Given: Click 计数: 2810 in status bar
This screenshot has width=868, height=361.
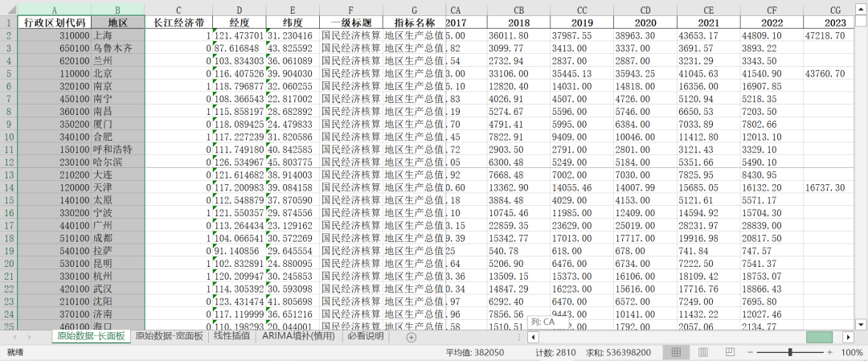Looking at the screenshot, I should coord(556,352).
